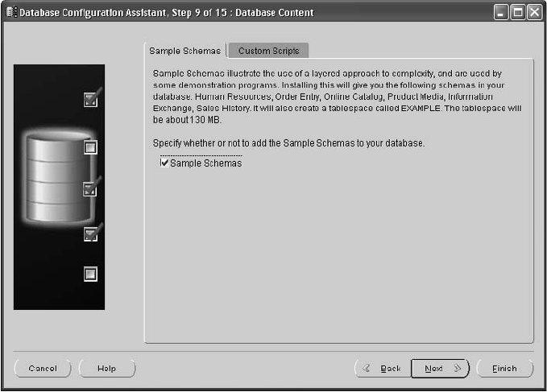Image resolution: width=547 pixels, height=392 pixels.
Task: Maximize the Database Configuration Assistant window
Action: [518, 13]
